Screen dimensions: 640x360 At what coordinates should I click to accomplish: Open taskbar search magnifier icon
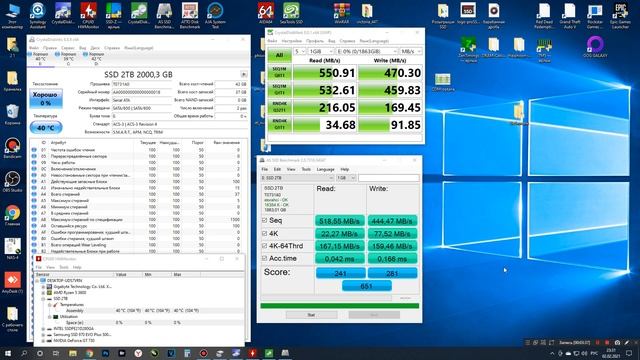[x=24, y=353]
